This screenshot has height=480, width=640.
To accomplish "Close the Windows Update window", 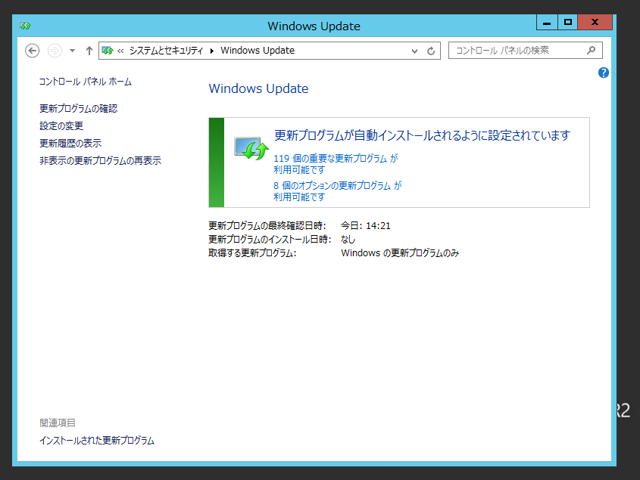I will coord(595,22).
